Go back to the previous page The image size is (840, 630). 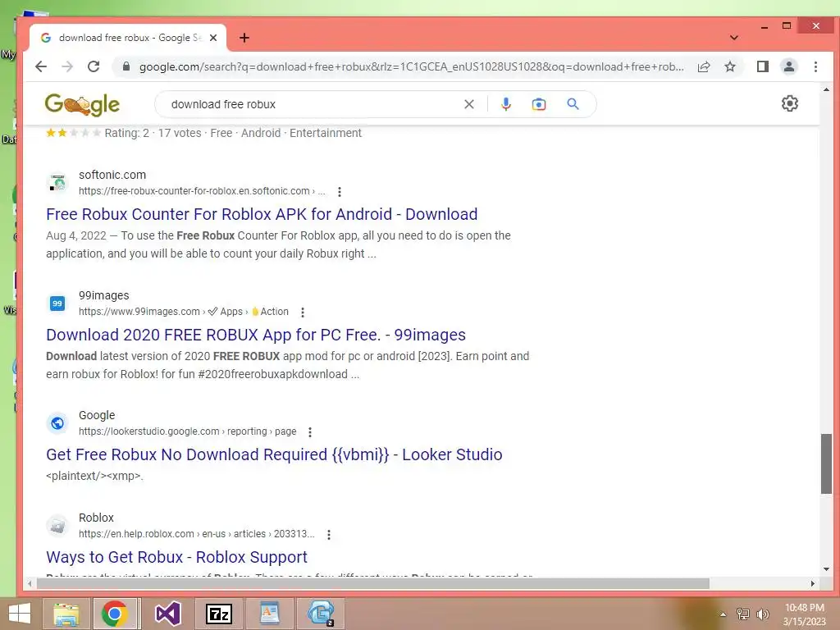41,66
